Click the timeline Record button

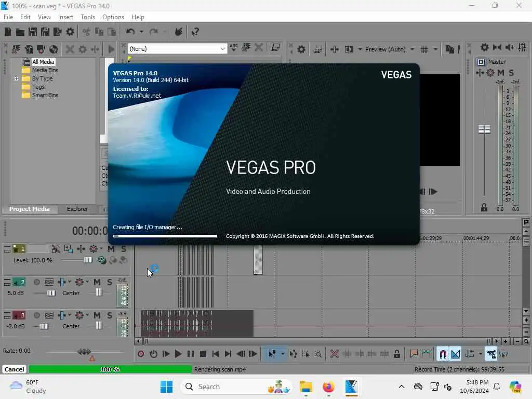pyautogui.click(x=140, y=354)
